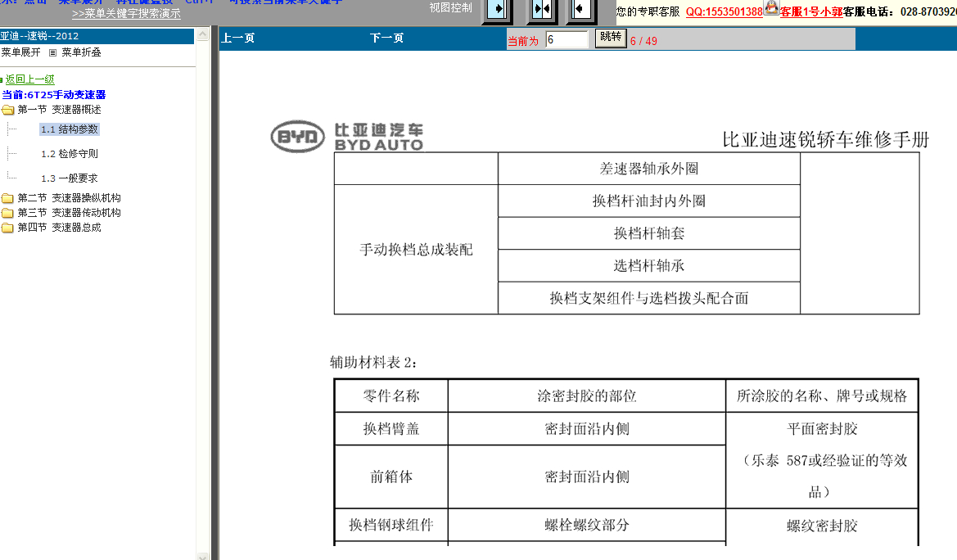957x560 pixels.
Task: Click the 换档臂盖 table cell
Action: (x=391, y=429)
